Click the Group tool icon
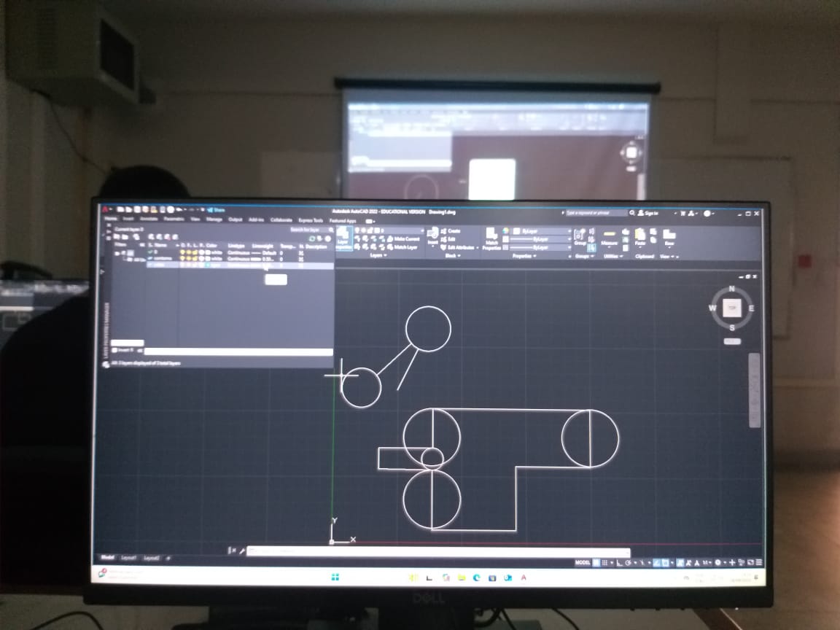The height and width of the screenshot is (630, 840). coord(580,237)
